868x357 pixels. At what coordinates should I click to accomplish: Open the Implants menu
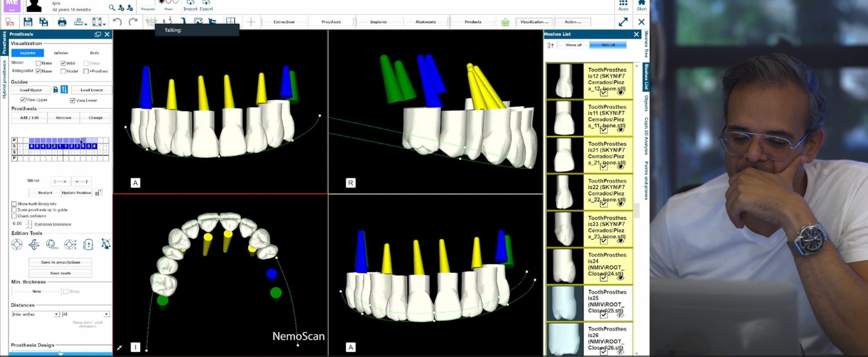point(378,22)
